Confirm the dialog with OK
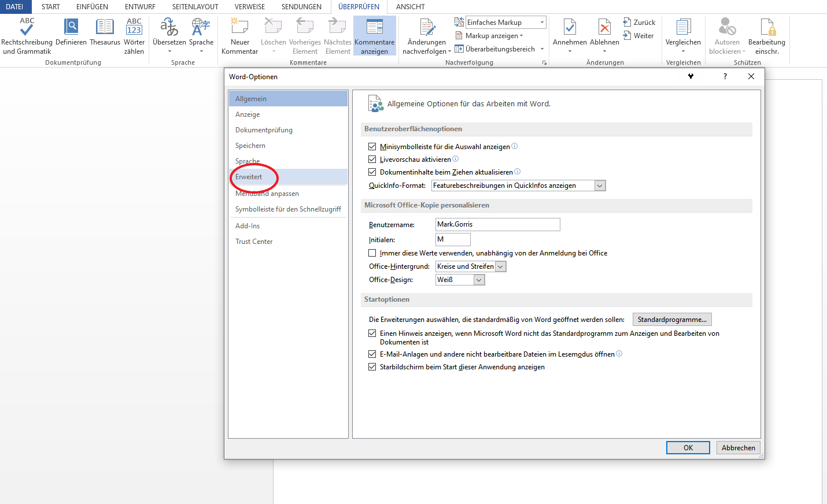This screenshot has height=504, width=827. pyautogui.click(x=688, y=448)
